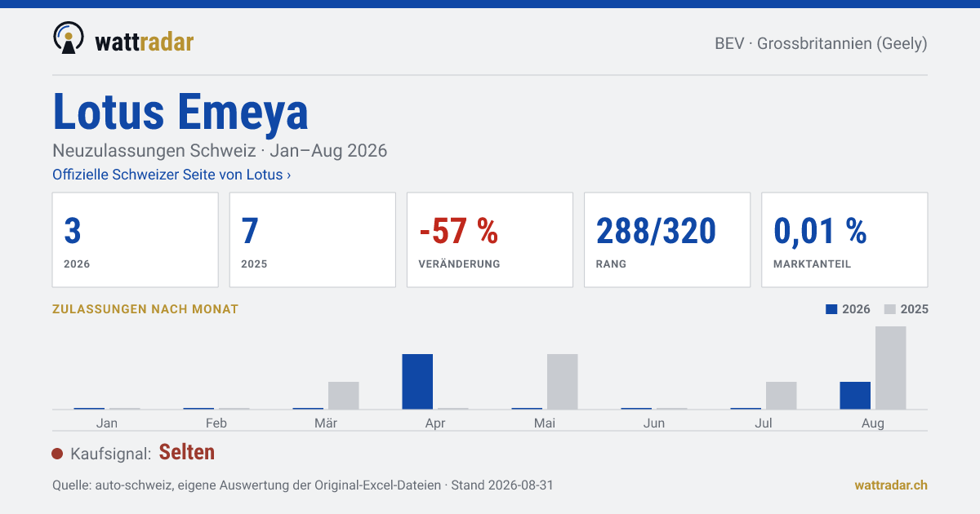
Task: Click the wattradar.ch footer link
Action: coord(891,485)
